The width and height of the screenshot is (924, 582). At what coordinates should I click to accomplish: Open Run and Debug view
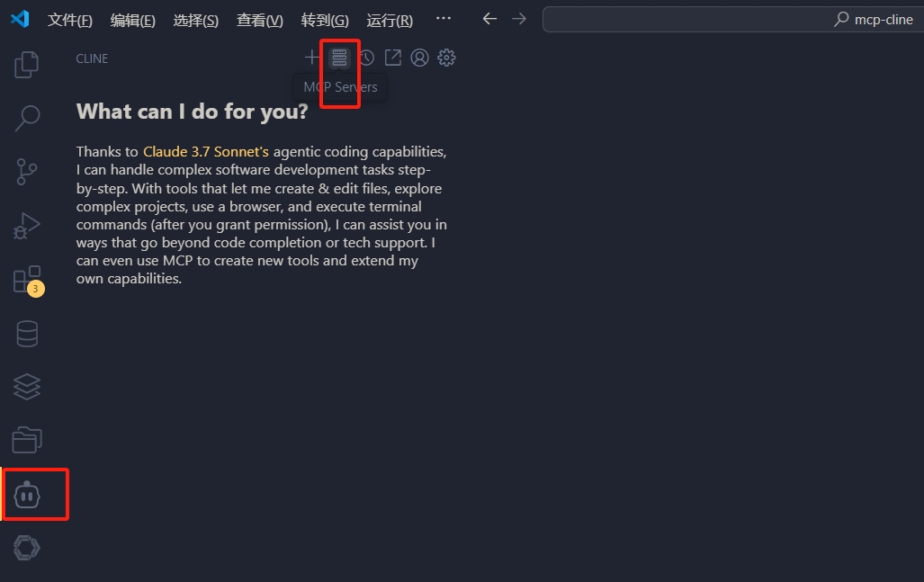pyautogui.click(x=26, y=225)
